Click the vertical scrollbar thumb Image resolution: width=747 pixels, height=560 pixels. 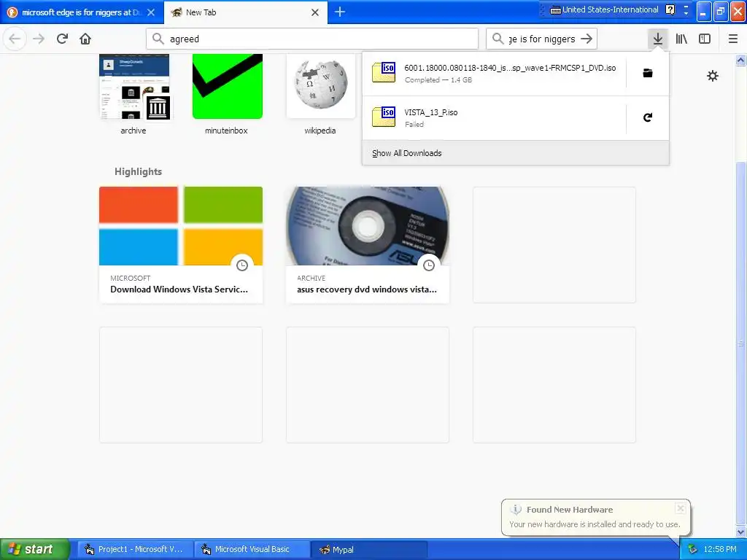pyautogui.click(x=741, y=343)
